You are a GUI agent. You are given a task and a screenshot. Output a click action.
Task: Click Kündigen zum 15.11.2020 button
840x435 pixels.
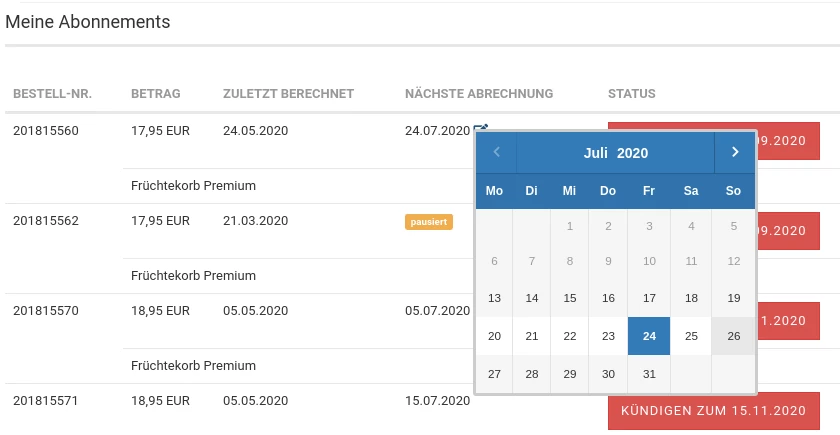(x=714, y=411)
